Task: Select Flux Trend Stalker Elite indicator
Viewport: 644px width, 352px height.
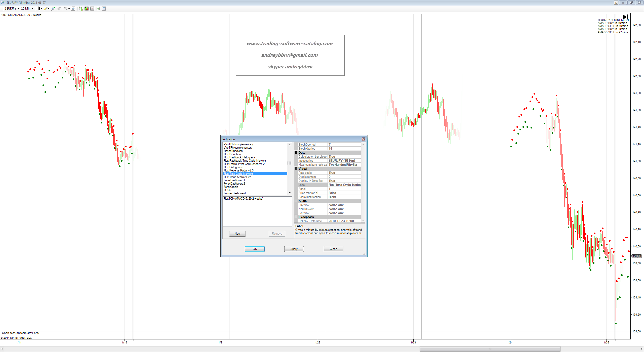Action: [x=237, y=177]
